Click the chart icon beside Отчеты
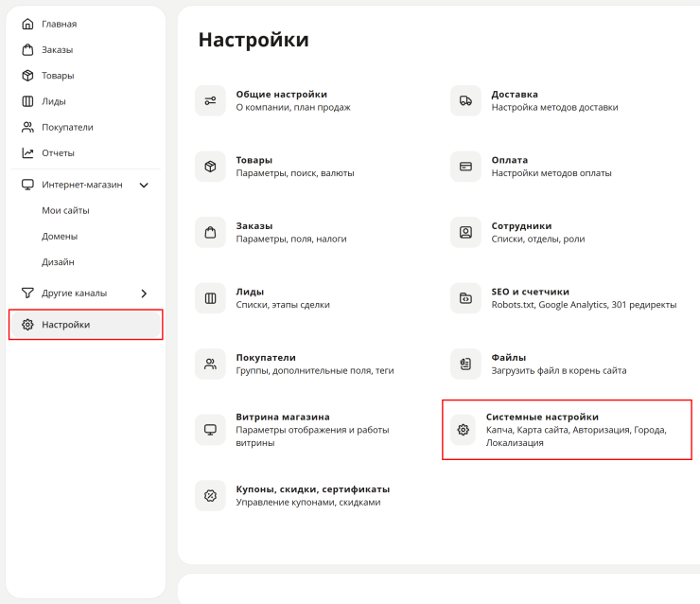This screenshot has height=604, width=700. (x=27, y=153)
